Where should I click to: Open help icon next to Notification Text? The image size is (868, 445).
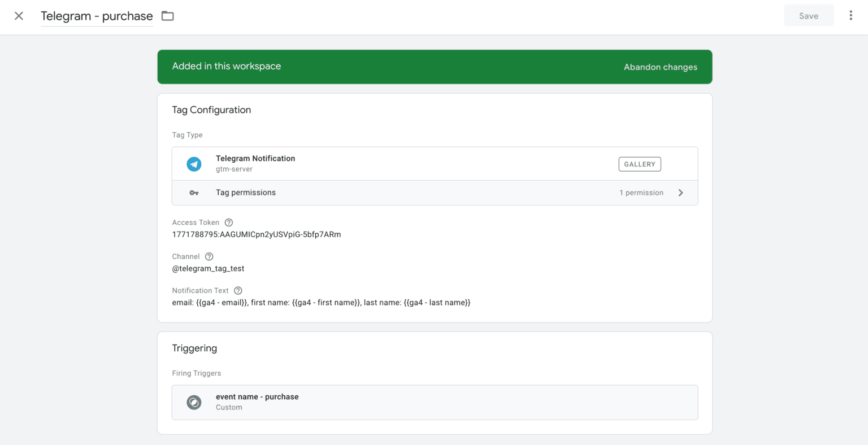point(238,291)
